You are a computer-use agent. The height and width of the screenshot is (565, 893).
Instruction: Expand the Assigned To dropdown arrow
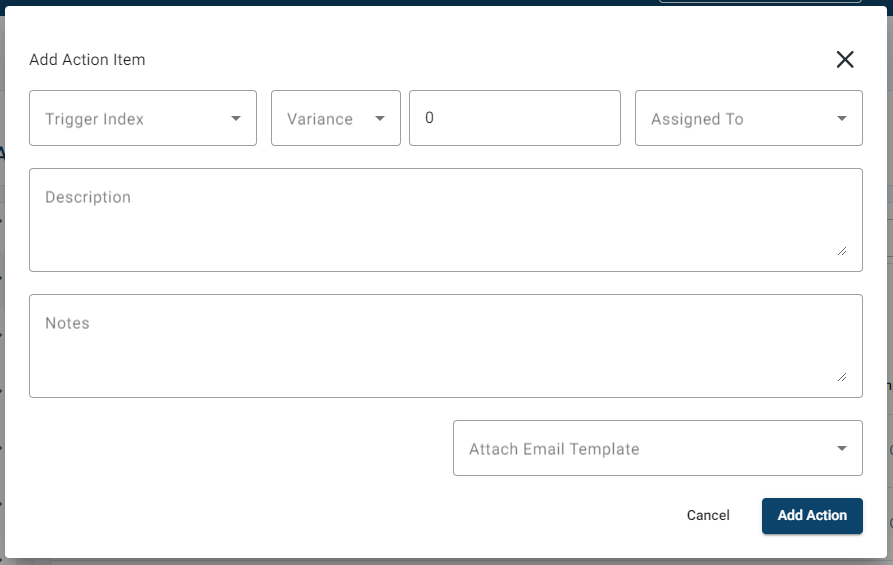pos(842,119)
